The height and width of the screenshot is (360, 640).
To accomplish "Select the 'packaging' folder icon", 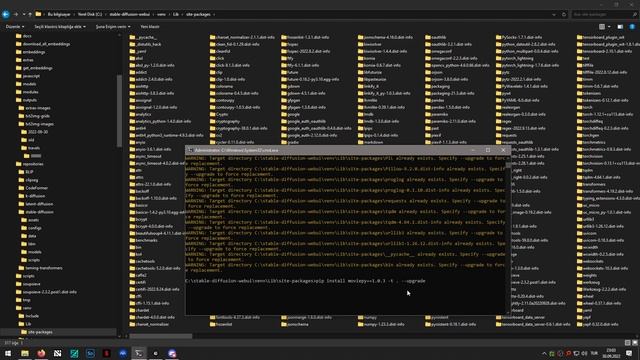I will (428, 86).
